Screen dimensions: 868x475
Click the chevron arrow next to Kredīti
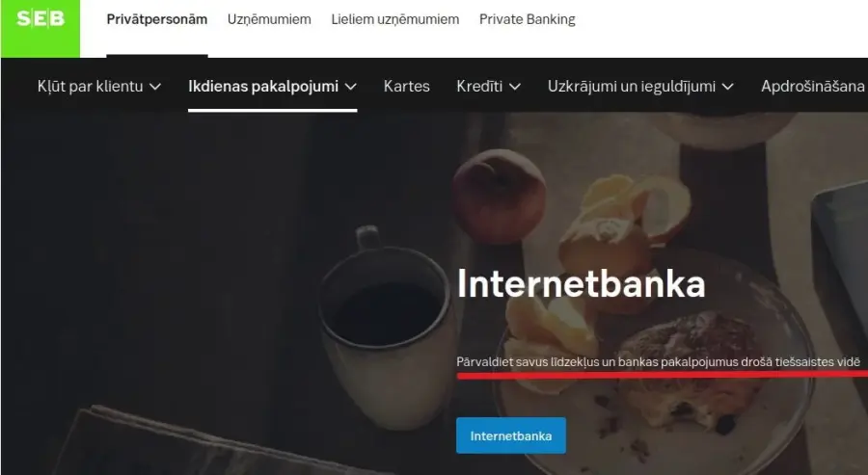click(515, 87)
